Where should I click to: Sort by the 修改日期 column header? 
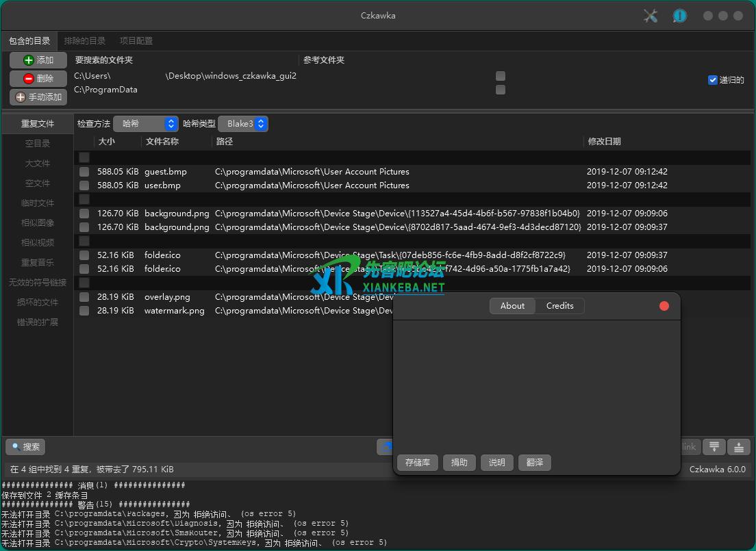coord(604,142)
